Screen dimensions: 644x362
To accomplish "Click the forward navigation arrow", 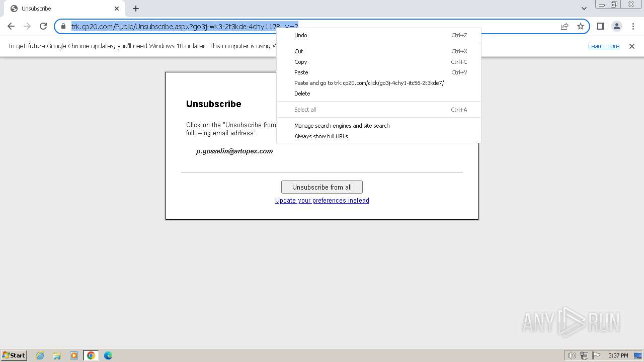I will (x=27, y=26).
